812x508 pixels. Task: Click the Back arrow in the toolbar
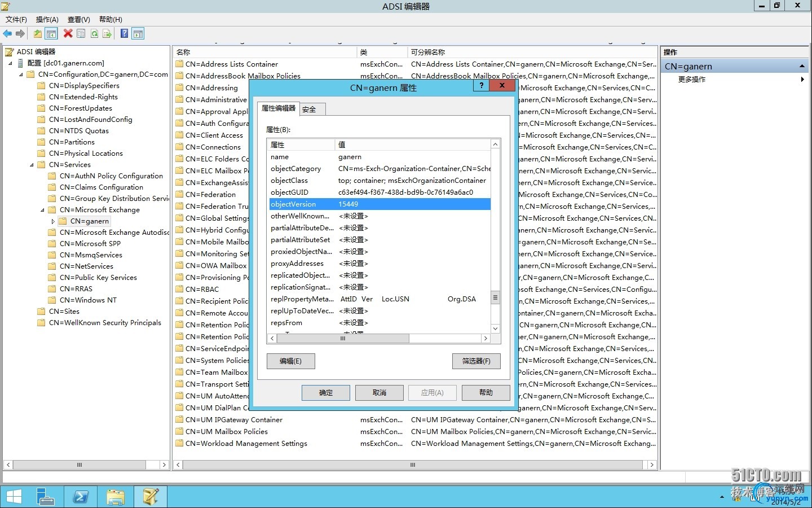7,34
